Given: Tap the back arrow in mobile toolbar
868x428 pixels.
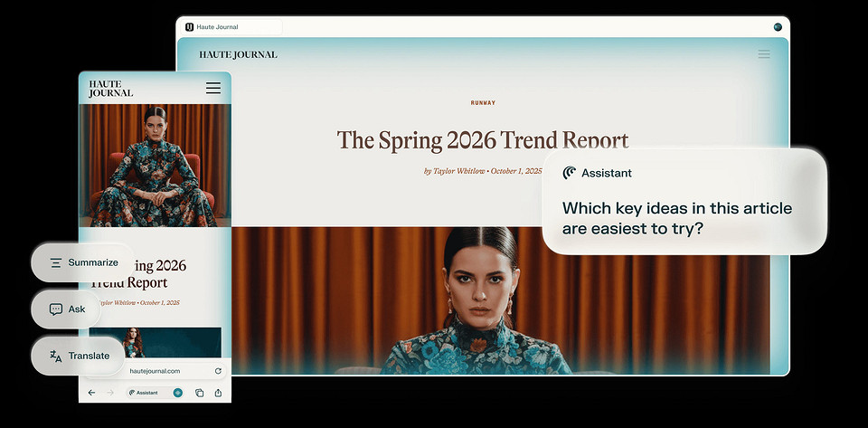Looking at the screenshot, I should [91, 393].
